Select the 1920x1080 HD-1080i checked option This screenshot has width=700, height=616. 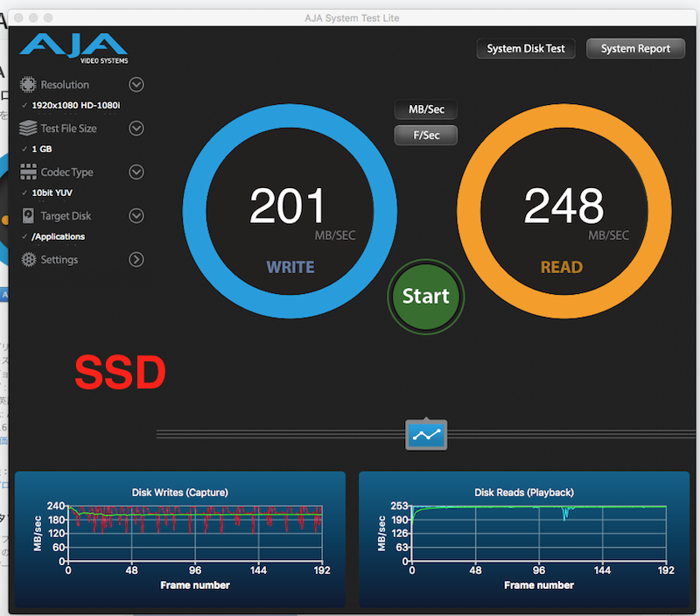click(76, 105)
